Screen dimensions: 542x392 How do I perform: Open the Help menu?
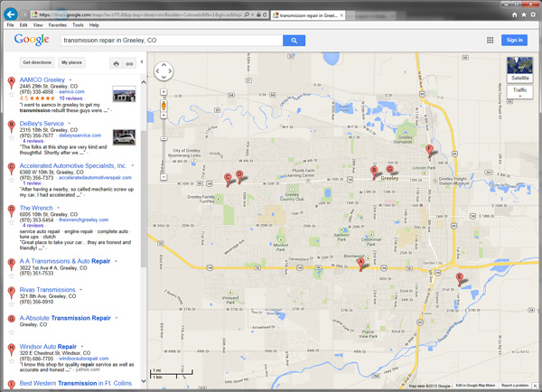coord(94,25)
